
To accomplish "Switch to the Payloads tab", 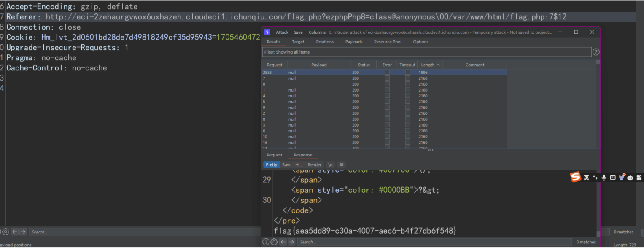I will tap(354, 42).
